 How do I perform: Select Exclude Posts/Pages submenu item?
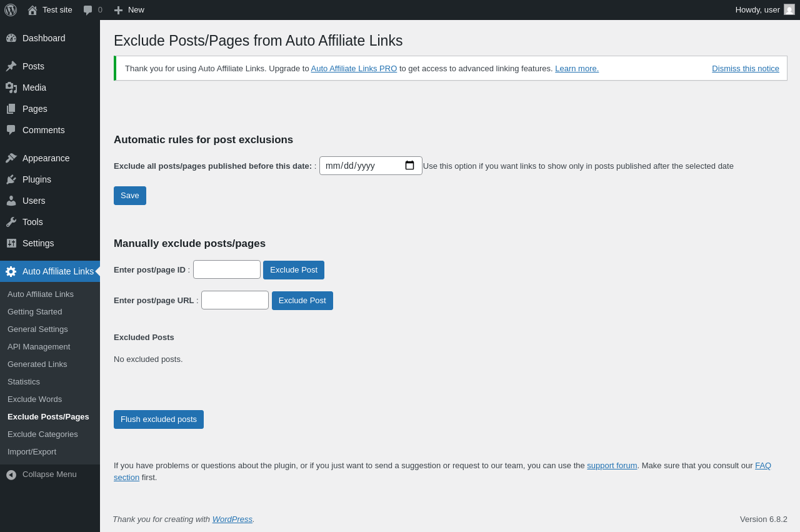(50, 416)
